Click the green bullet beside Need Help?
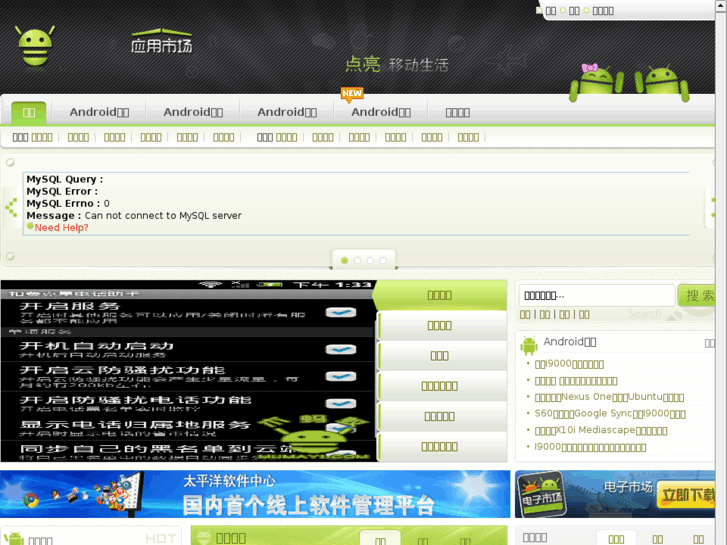727x545 pixels. [30, 226]
